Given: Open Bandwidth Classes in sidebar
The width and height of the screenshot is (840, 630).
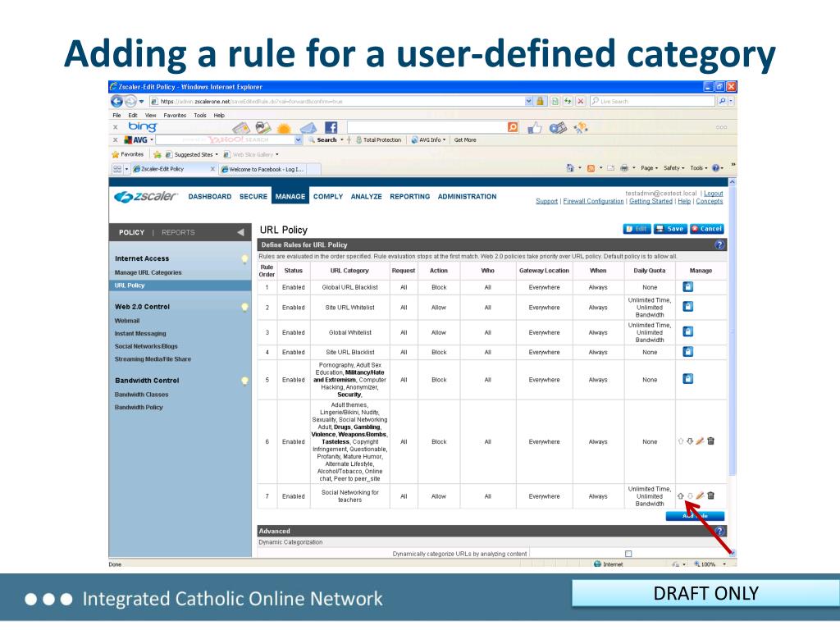Looking at the screenshot, I should click(x=141, y=395).
